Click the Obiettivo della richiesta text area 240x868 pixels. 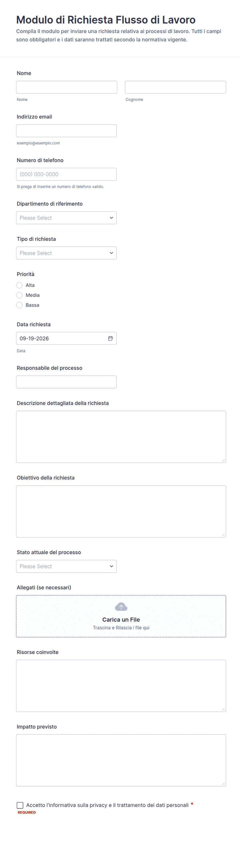point(121,511)
